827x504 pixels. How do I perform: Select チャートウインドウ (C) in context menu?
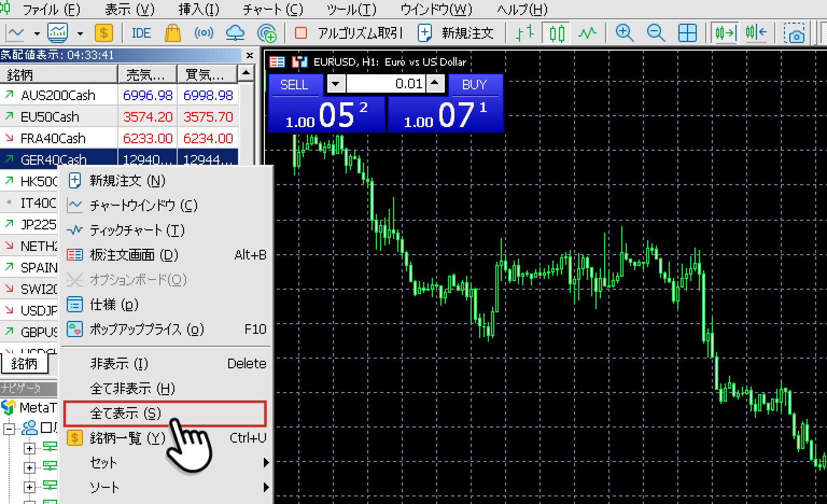[x=167, y=205]
